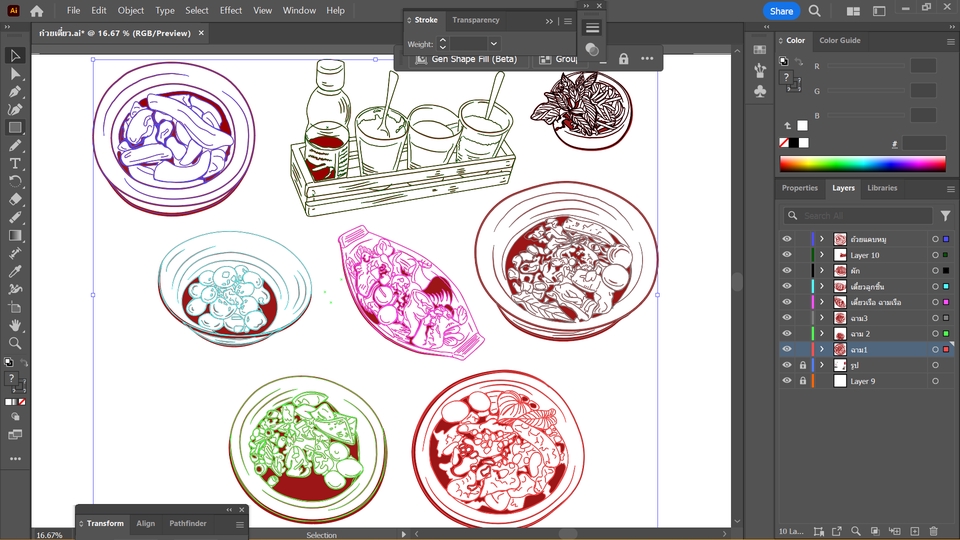Image resolution: width=960 pixels, height=540 pixels.
Task: Pick a color from the spectrum bar
Action: [x=862, y=164]
